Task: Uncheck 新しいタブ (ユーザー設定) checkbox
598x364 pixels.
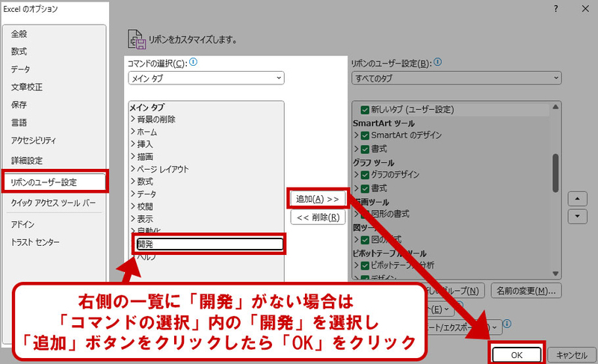Action: (x=365, y=110)
